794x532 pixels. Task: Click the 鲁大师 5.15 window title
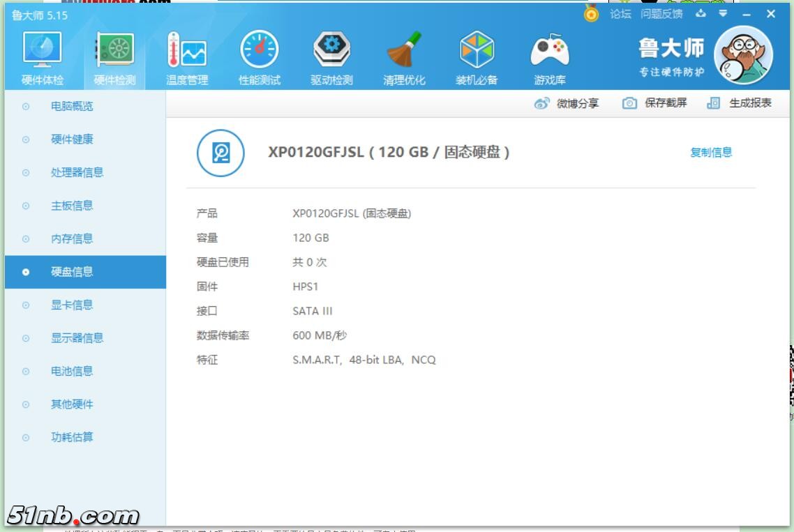pyautogui.click(x=40, y=15)
